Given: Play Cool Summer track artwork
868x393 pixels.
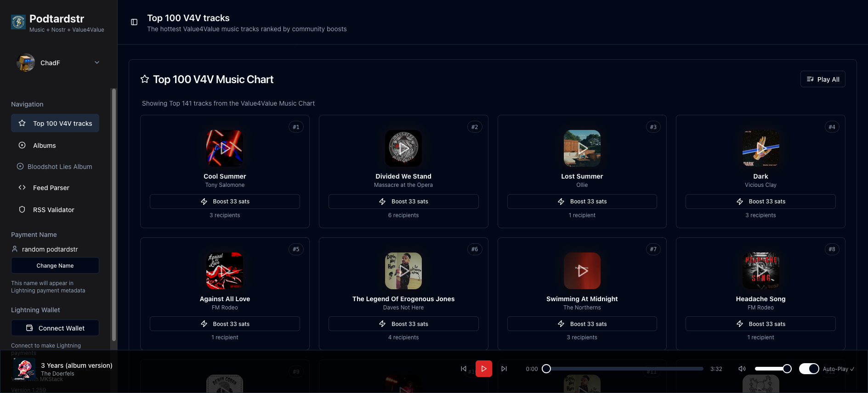Looking at the screenshot, I should pos(225,148).
